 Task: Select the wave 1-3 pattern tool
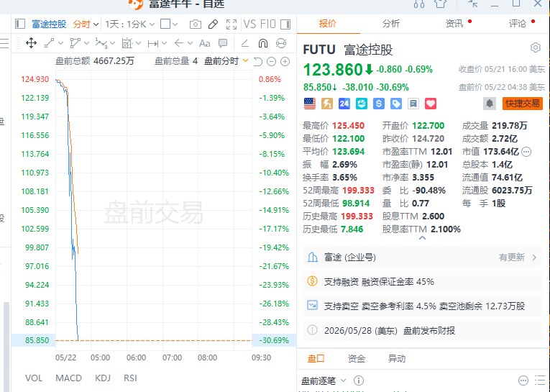coord(101,43)
